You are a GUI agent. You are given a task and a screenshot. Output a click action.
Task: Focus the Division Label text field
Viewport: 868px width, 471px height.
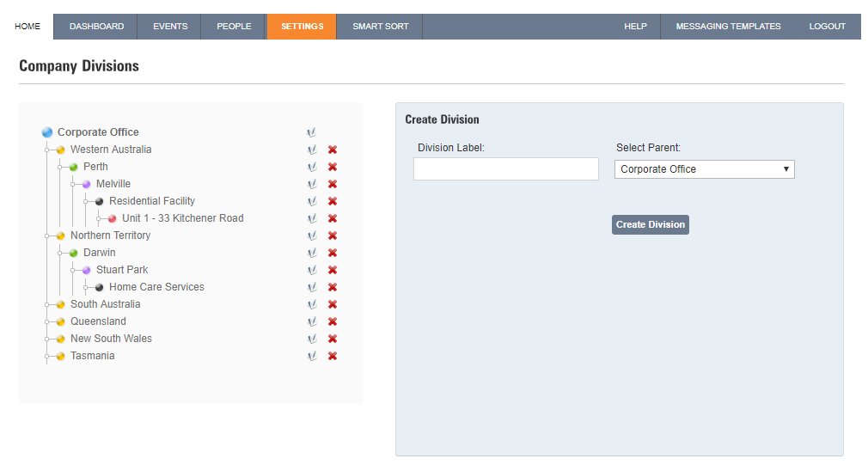[506, 168]
